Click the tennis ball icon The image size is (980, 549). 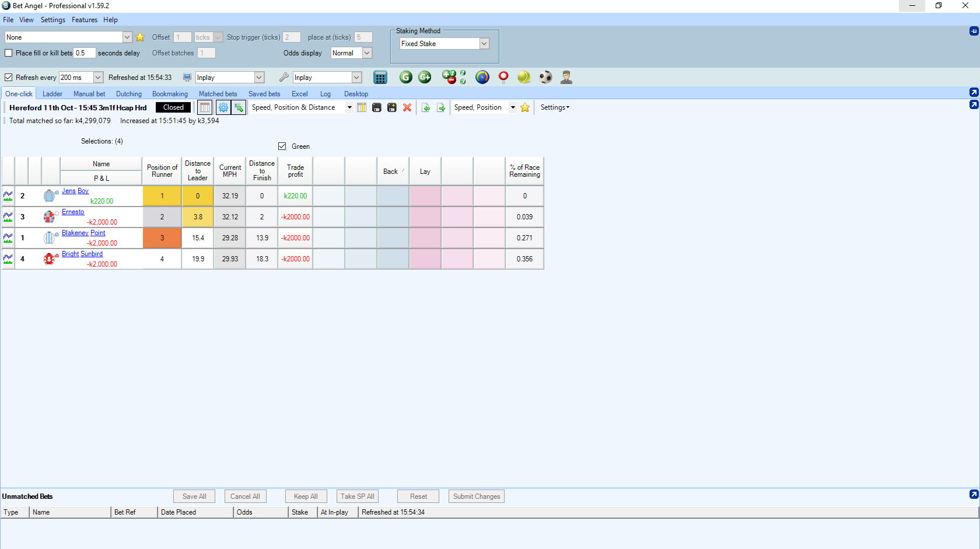524,77
